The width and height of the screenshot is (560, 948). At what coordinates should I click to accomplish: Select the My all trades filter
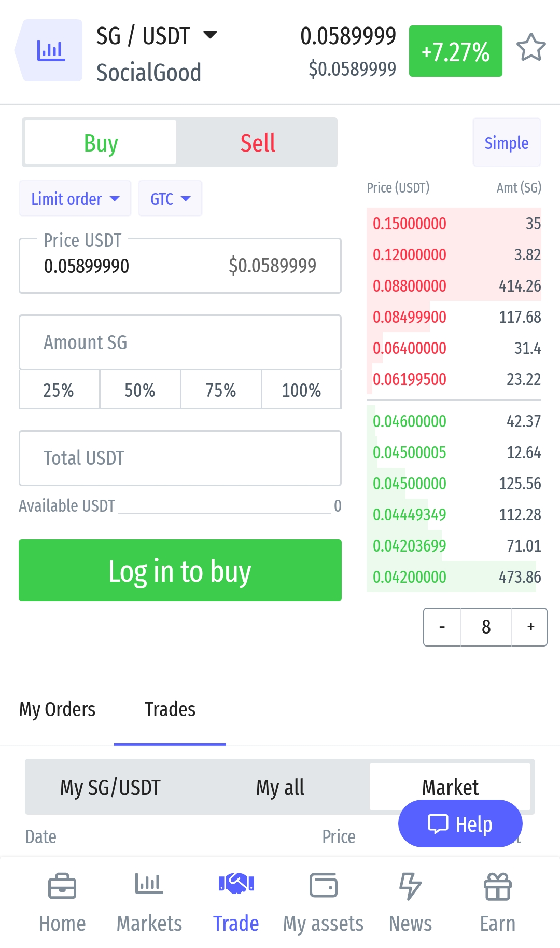coord(280,787)
